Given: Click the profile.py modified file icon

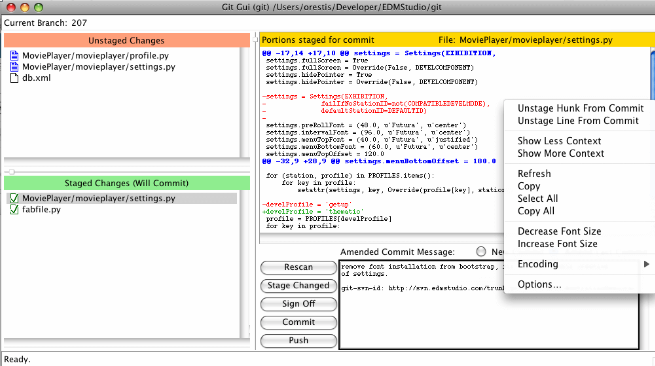Looking at the screenshot, I should pyautogui.click(x=14, y=56).
